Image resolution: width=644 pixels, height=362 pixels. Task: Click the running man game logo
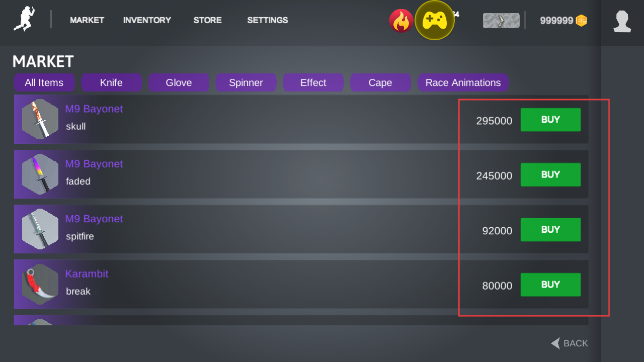[x=24, y=20]
